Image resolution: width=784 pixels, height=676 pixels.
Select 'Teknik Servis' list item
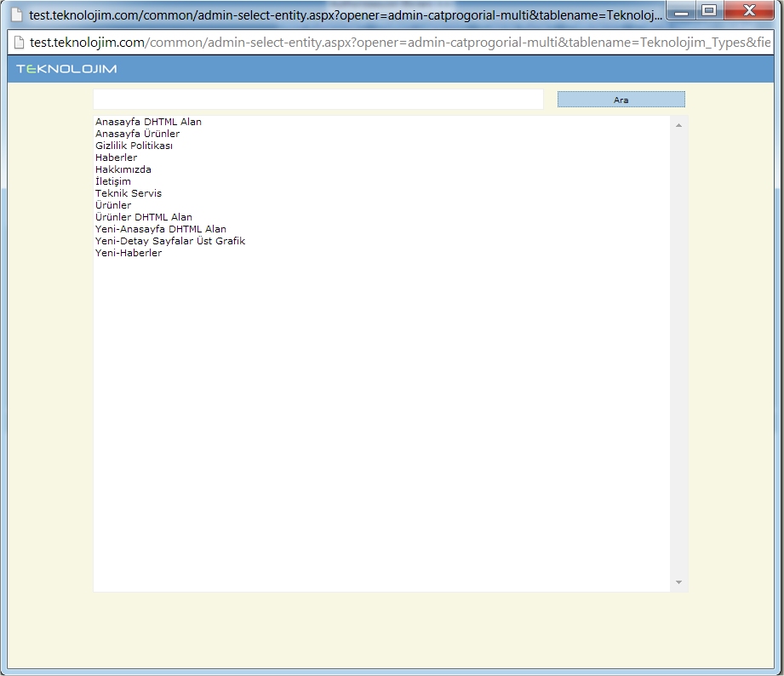[x=382, y=193]
